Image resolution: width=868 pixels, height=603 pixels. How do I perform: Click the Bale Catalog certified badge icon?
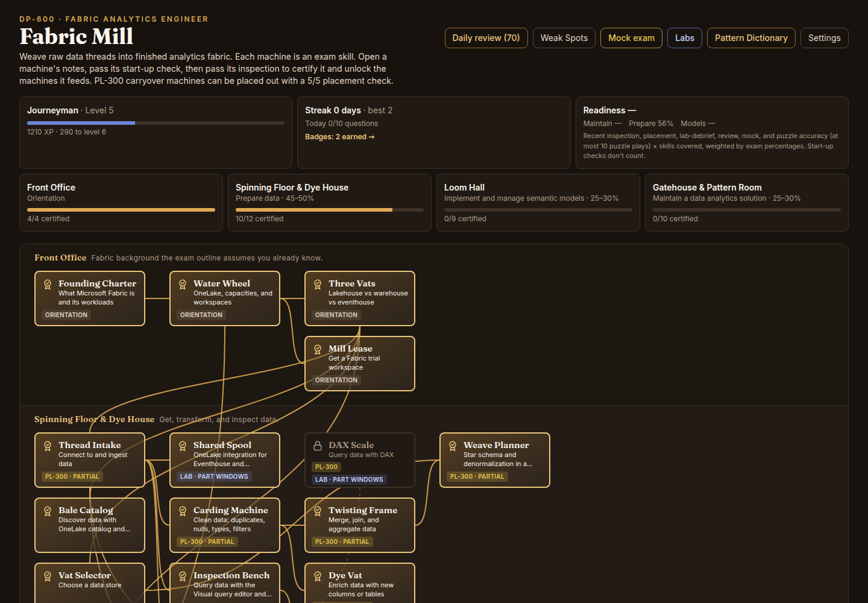(x=48, y=511)
